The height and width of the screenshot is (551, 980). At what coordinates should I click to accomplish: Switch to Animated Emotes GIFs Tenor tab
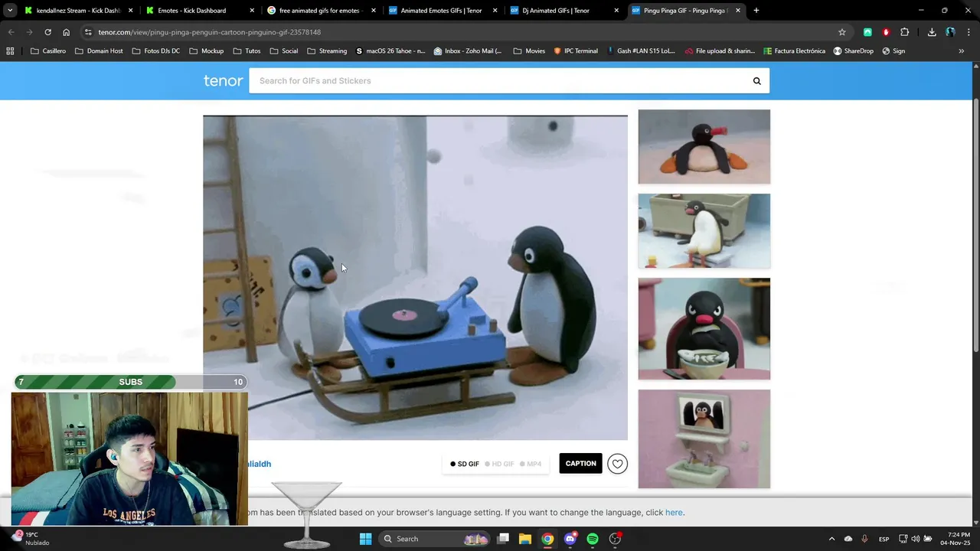[x=442, y=11]
